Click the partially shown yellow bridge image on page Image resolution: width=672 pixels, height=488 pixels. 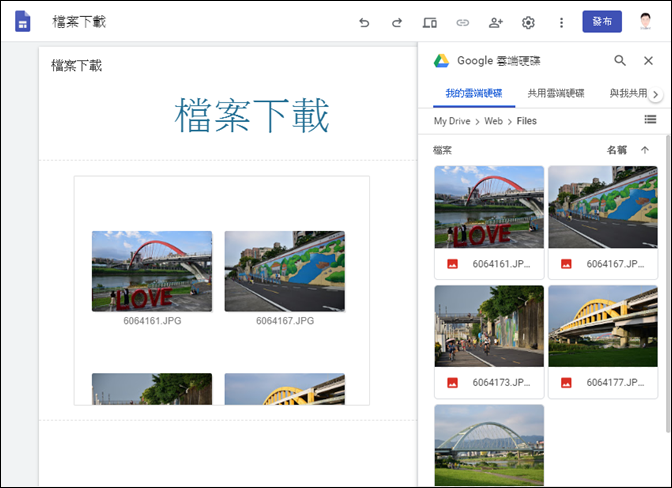[285, 389]
